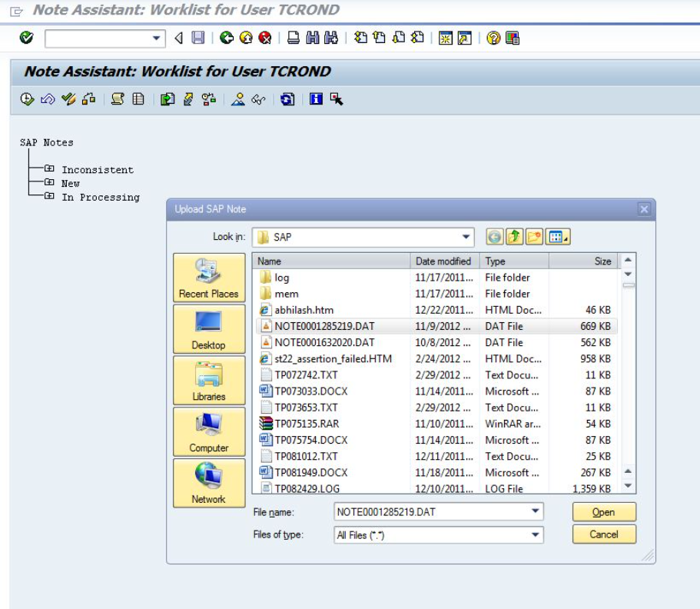Click the green Back arrow icon
The height and width of the screenshot is (609, 700).
click(227, 38)
